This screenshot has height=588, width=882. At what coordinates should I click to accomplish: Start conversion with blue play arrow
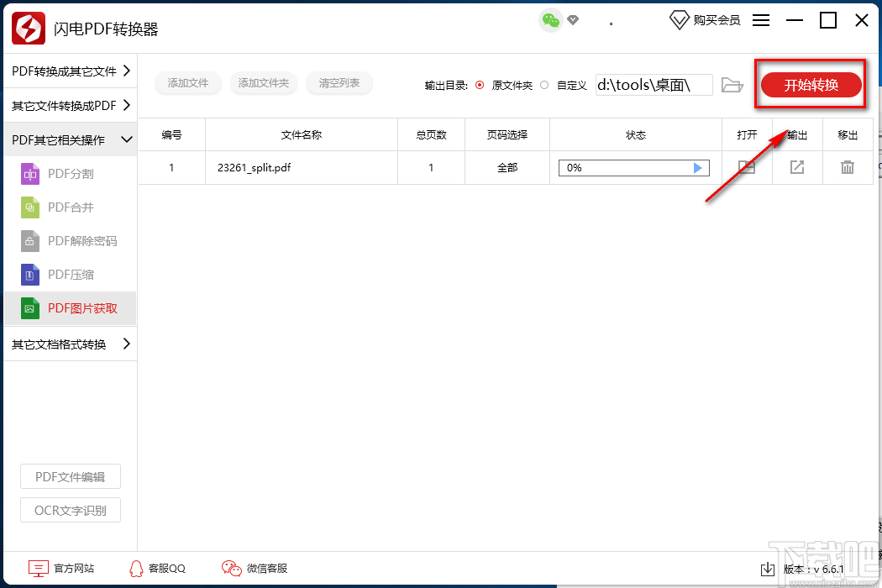coord(697,168)
